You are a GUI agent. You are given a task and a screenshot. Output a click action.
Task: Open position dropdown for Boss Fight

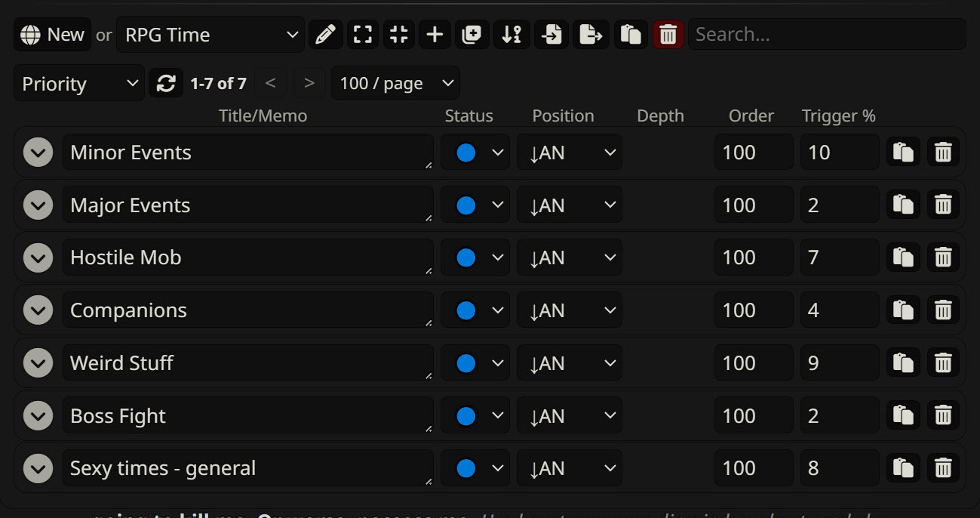click(x=570, y=416)
